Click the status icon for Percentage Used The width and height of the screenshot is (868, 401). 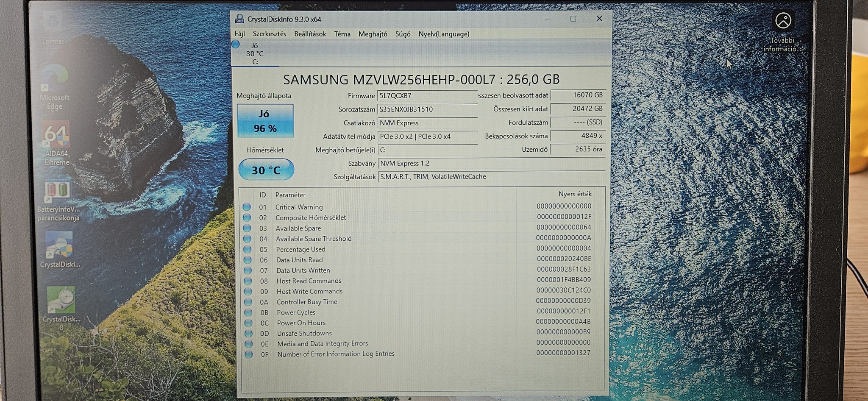[248, 249]
